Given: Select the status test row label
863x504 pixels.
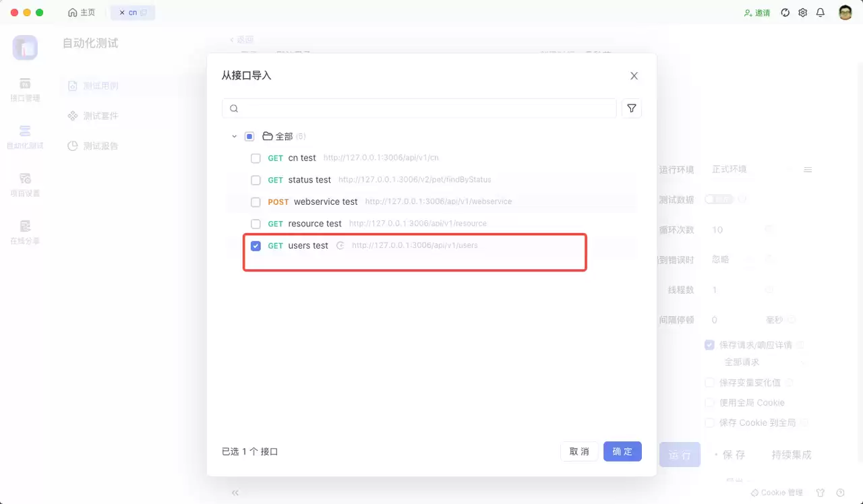Looking at the screenshot, I should 309,180.
